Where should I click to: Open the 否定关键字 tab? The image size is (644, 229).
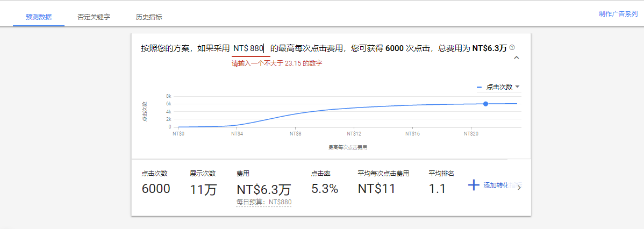(x=94, y=17)
